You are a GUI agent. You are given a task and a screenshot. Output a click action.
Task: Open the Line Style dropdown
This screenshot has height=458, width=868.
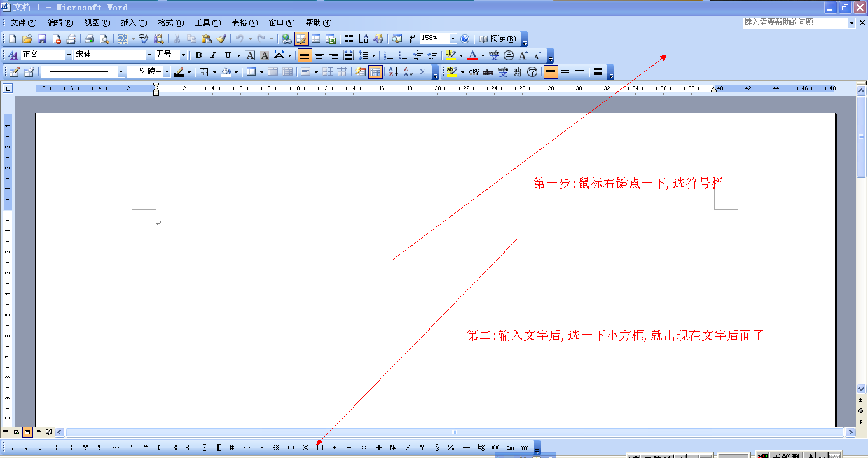coord(121,72)
